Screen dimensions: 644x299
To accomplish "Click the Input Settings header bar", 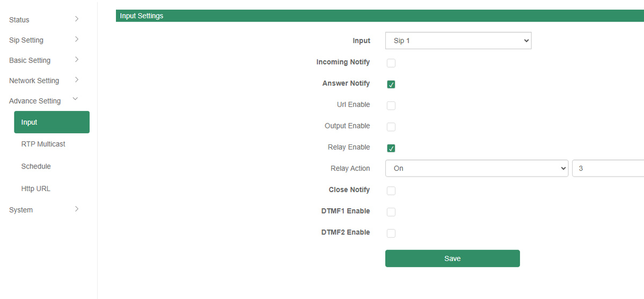I will pos(380,16).
